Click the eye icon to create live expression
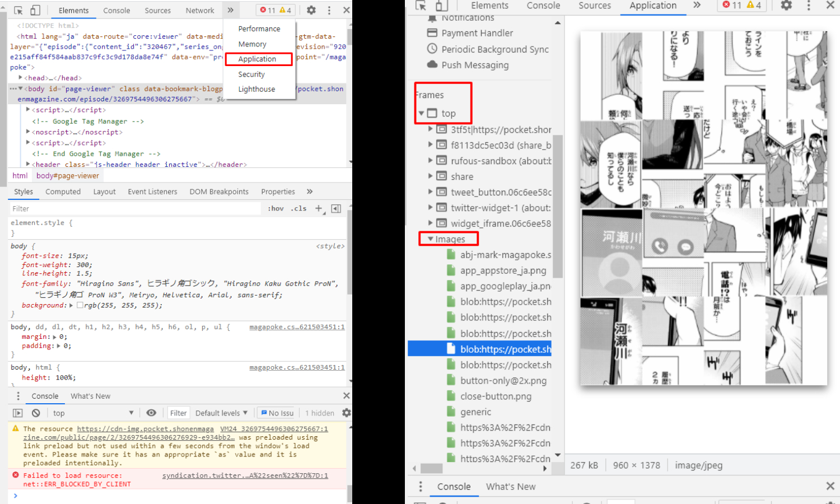 [x=151, y=413]
